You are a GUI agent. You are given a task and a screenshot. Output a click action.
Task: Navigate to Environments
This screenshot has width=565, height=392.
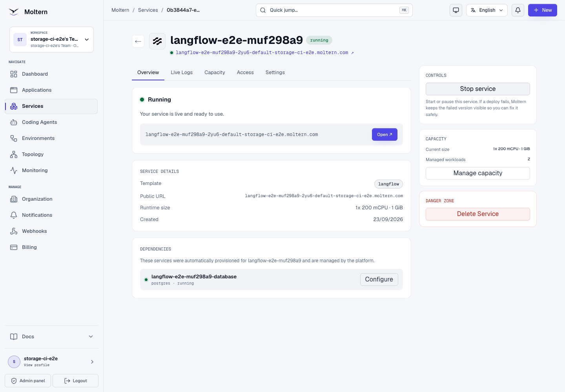[x=51, y=138]
